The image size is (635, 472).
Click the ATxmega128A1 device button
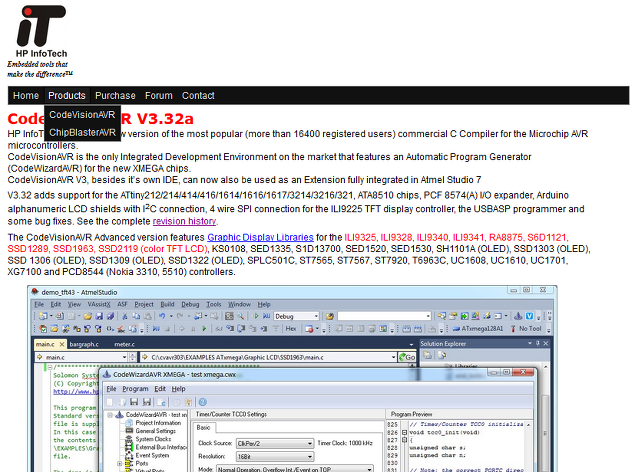[x=478, y=329]
